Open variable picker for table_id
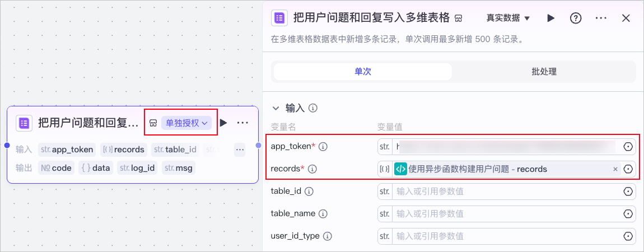644x252 pixels. coord(628,192)
